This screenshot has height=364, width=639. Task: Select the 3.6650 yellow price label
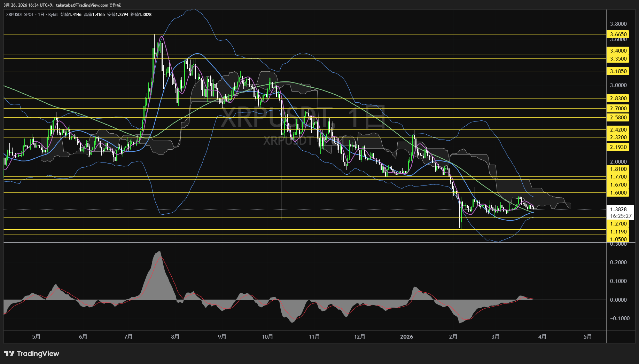tap(618, 34)
